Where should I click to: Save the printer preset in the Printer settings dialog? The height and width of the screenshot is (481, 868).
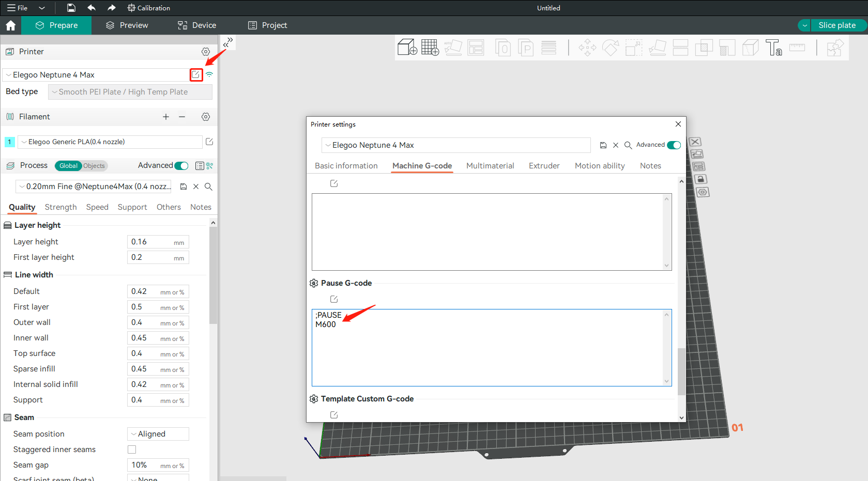603,145
